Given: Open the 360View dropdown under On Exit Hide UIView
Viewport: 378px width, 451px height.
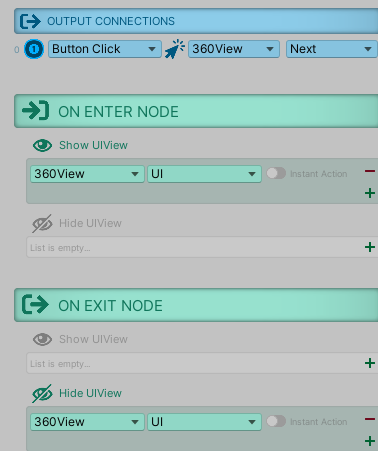Looking at the screenshot, I should (x=87, y=422).
